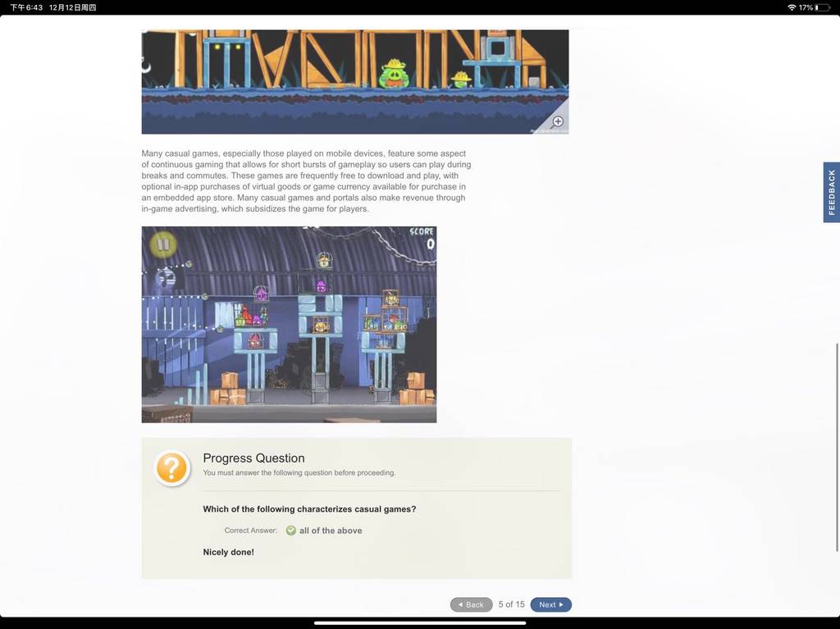Click the green correct-answer checkmark

(x=291, y=531)
